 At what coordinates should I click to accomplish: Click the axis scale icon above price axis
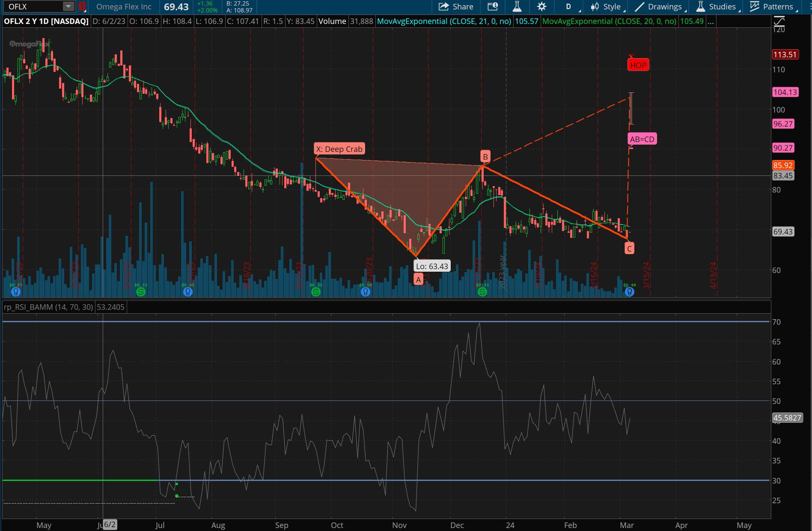pyautogui.click(x=779, y=21)
